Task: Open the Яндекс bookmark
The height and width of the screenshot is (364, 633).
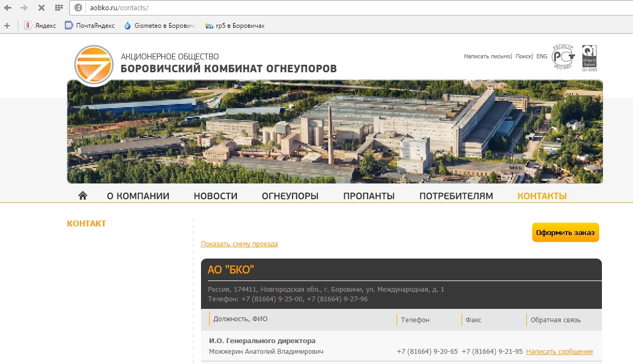Action: click(x=40, y=25)
